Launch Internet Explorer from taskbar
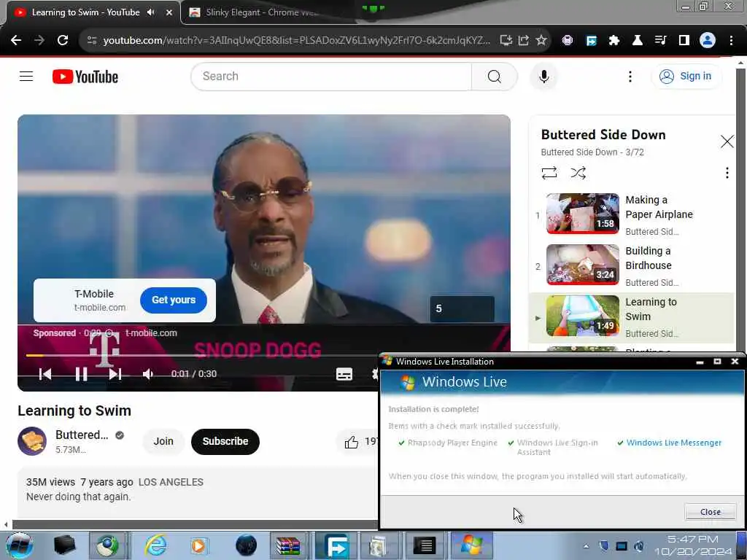 156,545
